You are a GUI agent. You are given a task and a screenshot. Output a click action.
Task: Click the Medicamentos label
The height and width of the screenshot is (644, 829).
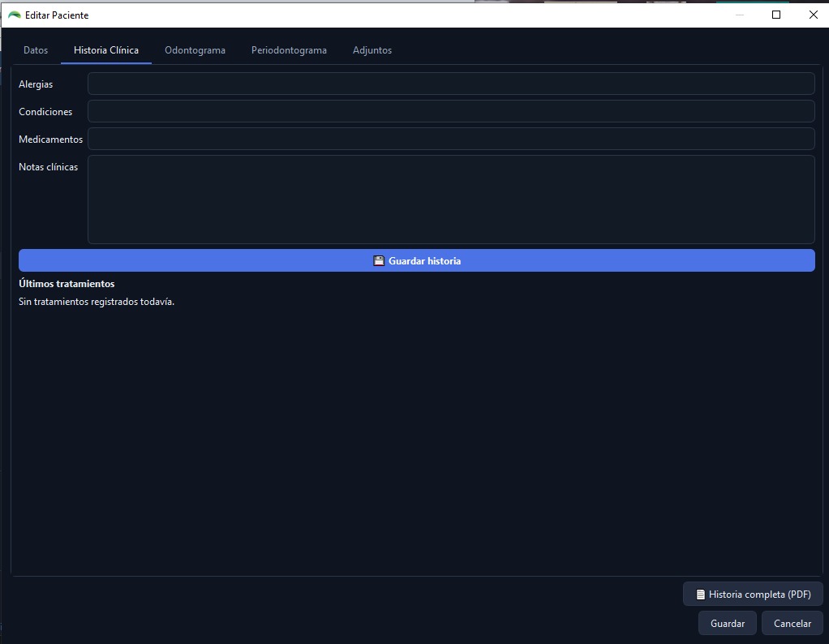pyautogui.click(x=51, y=139)
